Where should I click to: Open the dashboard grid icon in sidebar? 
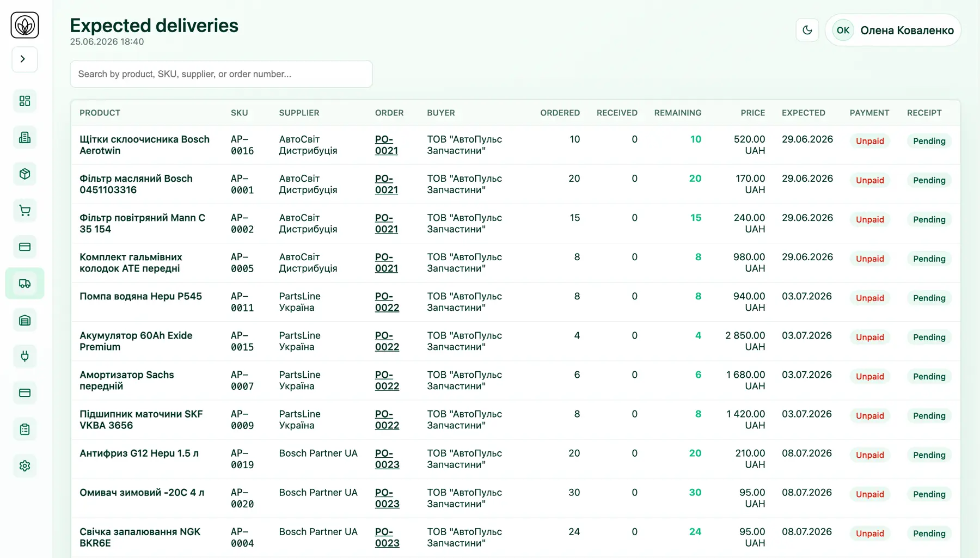click(24, 101)
